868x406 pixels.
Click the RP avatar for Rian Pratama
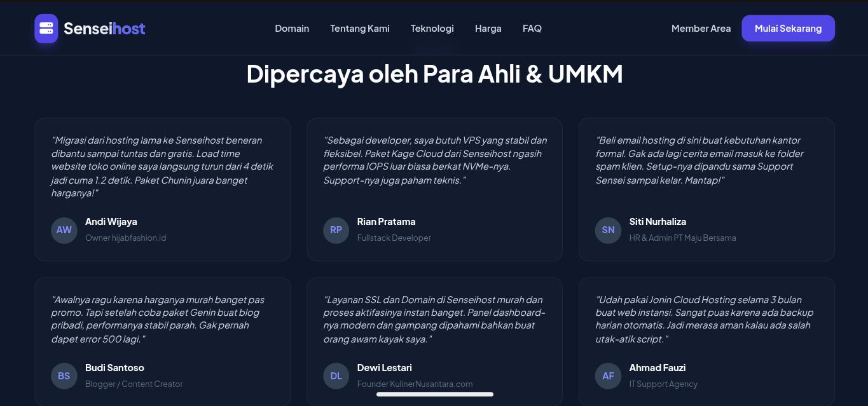pyautogui.click(x=336, y=230)
